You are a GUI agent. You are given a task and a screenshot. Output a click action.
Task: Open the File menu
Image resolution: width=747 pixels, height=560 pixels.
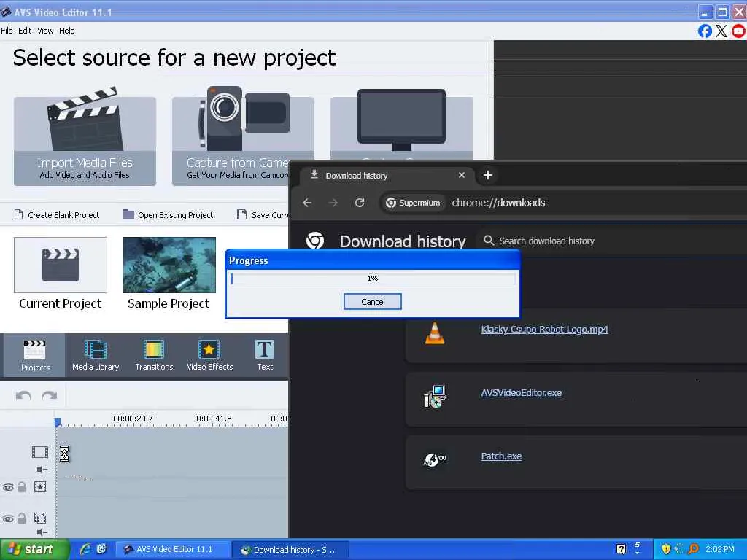[x=7, y=31]
